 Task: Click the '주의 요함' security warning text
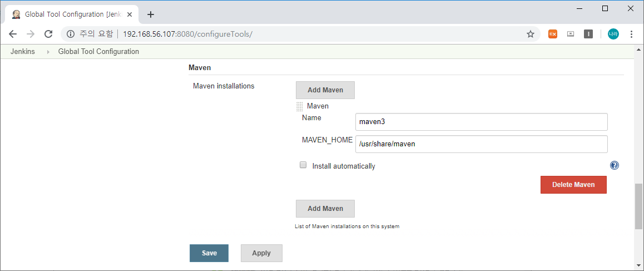click(96, 34)
